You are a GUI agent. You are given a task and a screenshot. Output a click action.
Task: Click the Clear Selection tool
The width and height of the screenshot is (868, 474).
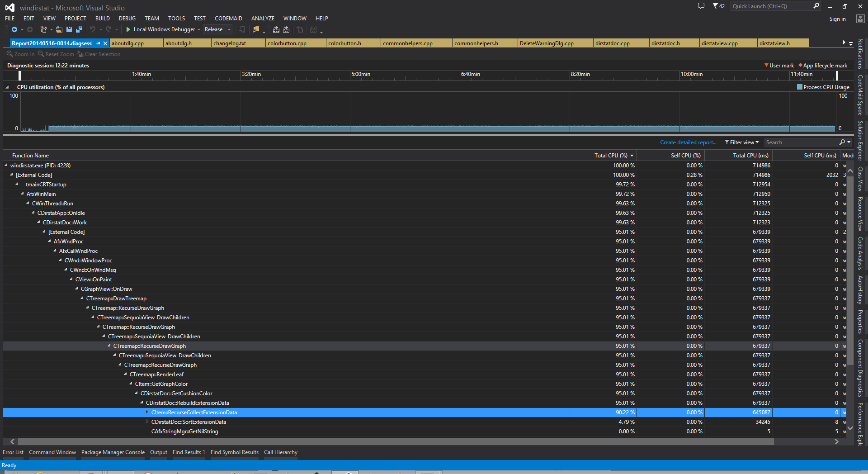[99, 54]
